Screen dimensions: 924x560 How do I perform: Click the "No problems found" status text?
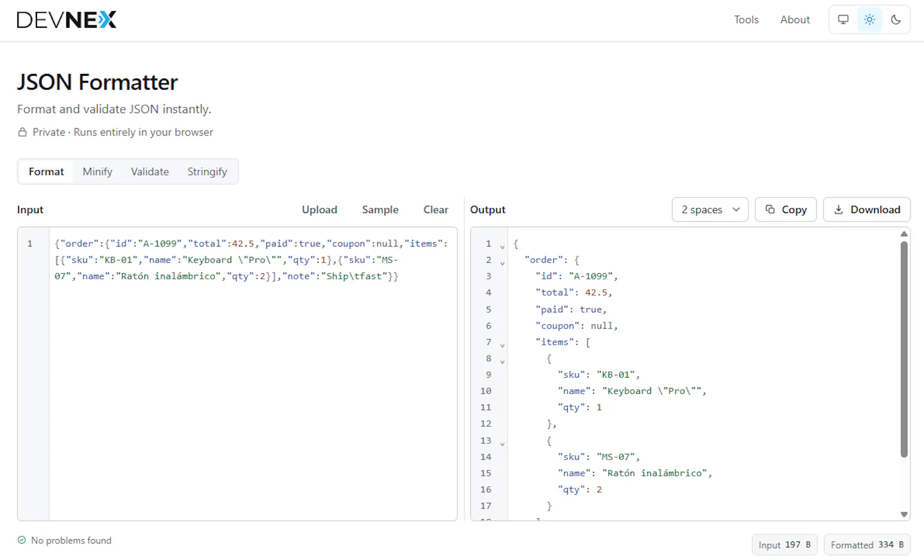tap(71, 540)
